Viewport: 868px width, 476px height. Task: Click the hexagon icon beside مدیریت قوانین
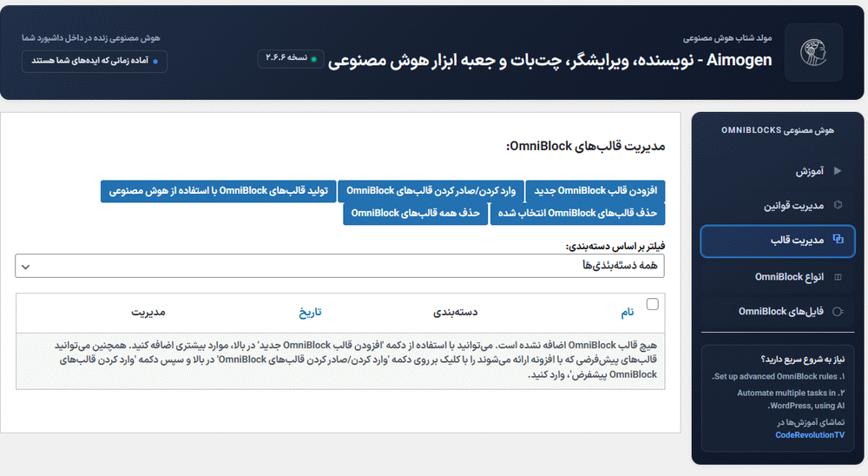[x=838, y=205]
